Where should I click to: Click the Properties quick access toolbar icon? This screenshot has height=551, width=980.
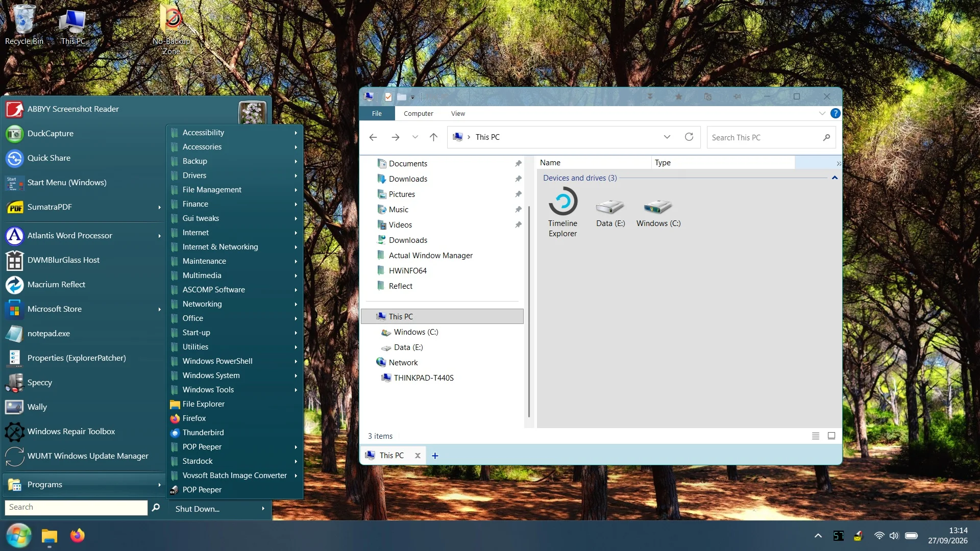pyautogui.click(x=388, y=97)
